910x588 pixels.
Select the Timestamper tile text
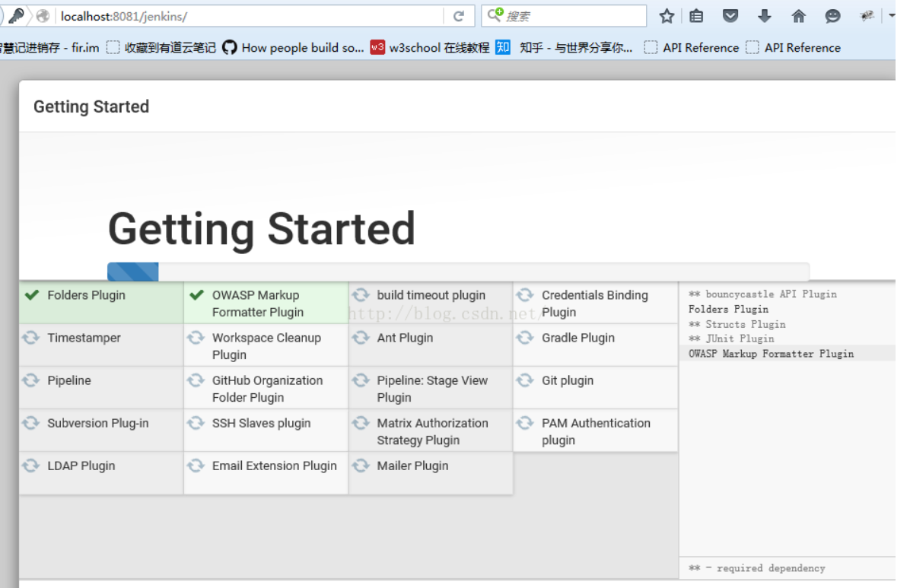(x=84, y=338)
